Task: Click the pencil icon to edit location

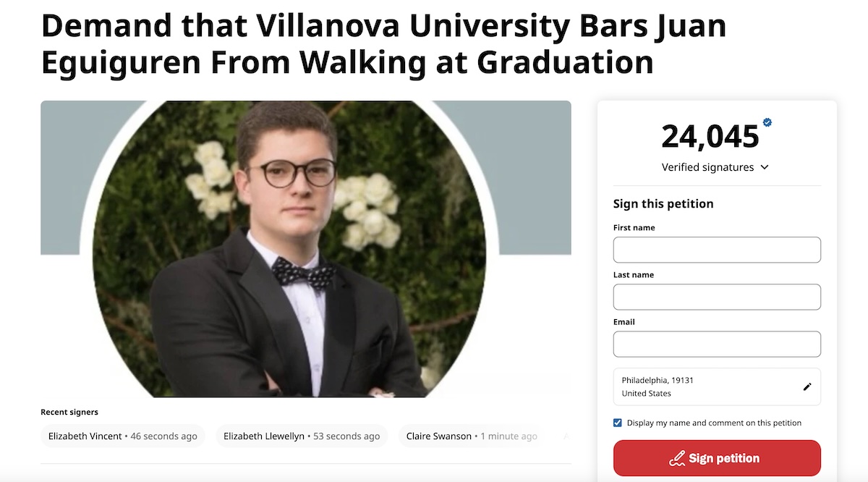Action: [807, 386]
